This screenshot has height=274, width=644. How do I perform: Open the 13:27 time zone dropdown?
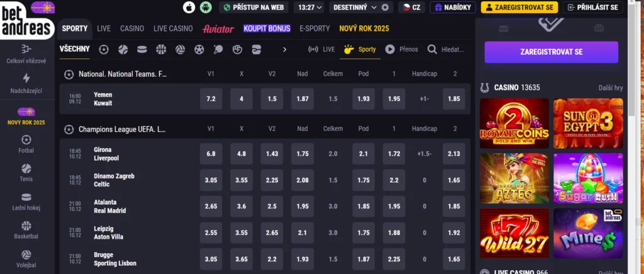(x=309, y=8)
